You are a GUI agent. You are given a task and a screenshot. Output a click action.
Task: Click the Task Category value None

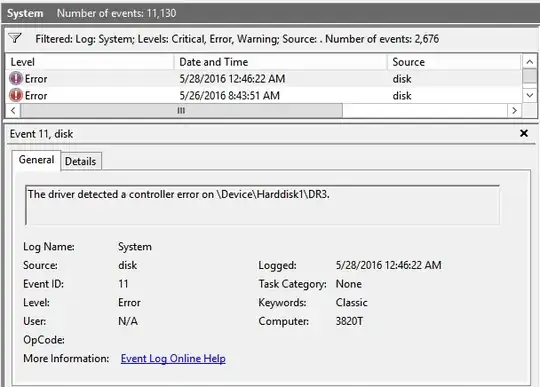pos(349,284)
